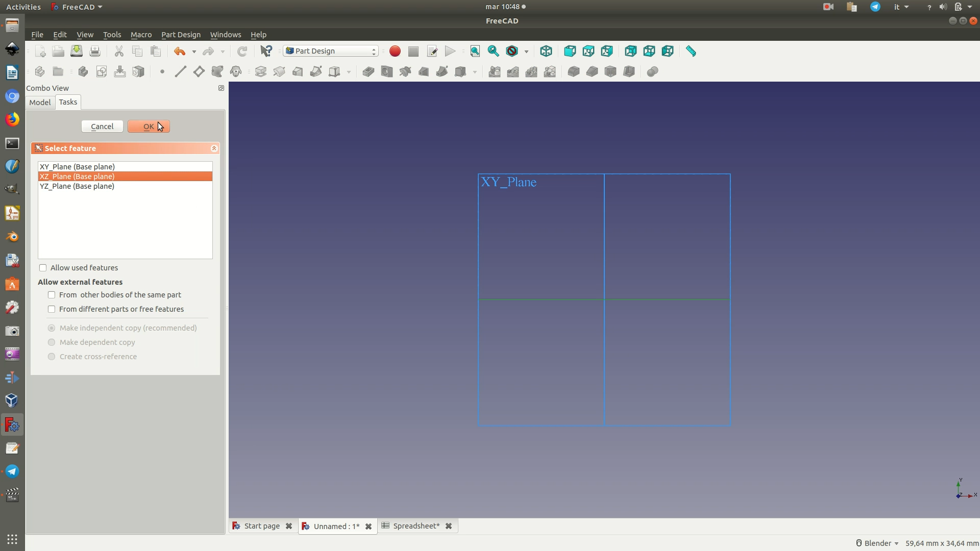
Task: Open the Redo history dropdown arrow
Action: point(223,52)
